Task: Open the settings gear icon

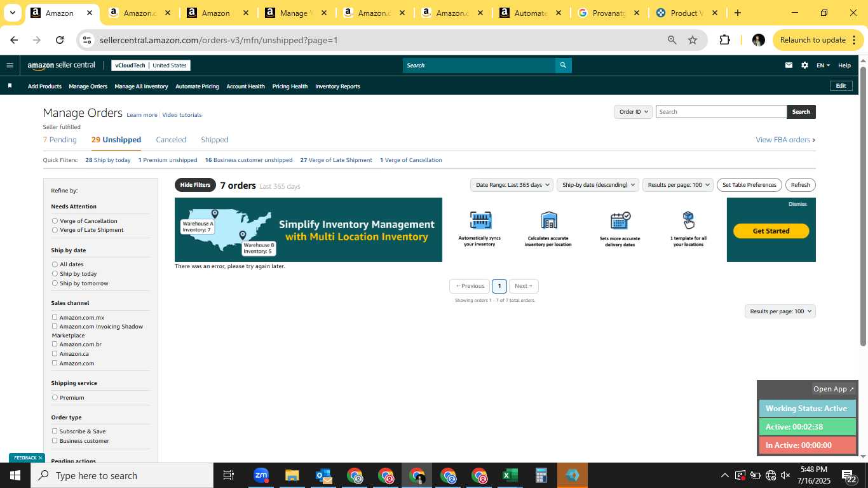Action: (804, 65)
